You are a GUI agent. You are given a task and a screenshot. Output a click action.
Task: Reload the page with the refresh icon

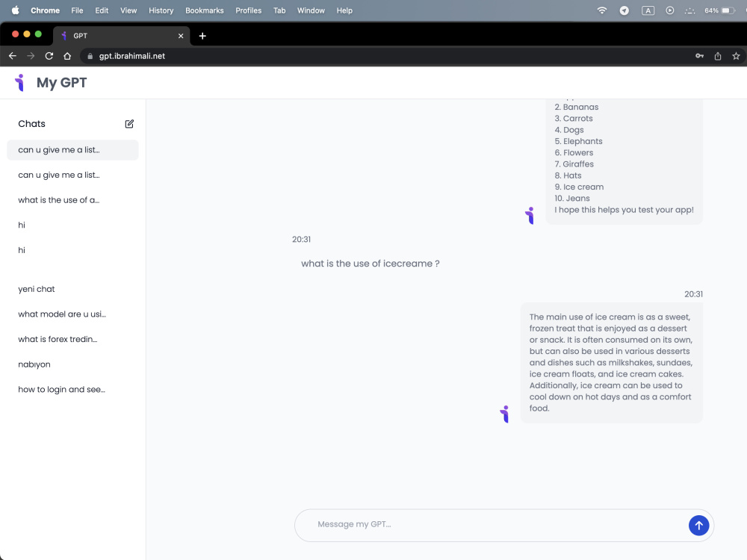click(49, 55)
